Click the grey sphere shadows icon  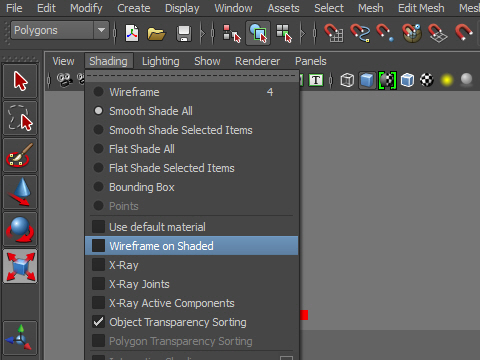click(466, 79)
